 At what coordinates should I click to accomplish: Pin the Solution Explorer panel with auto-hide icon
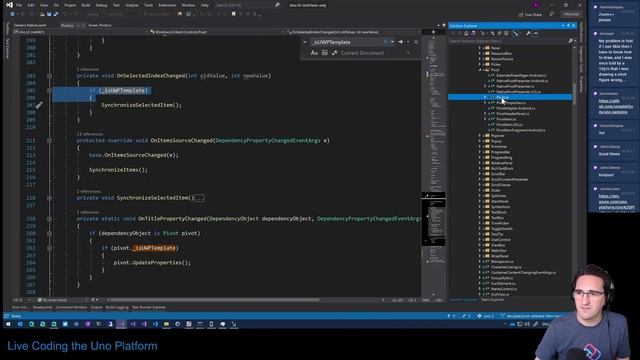568,26
